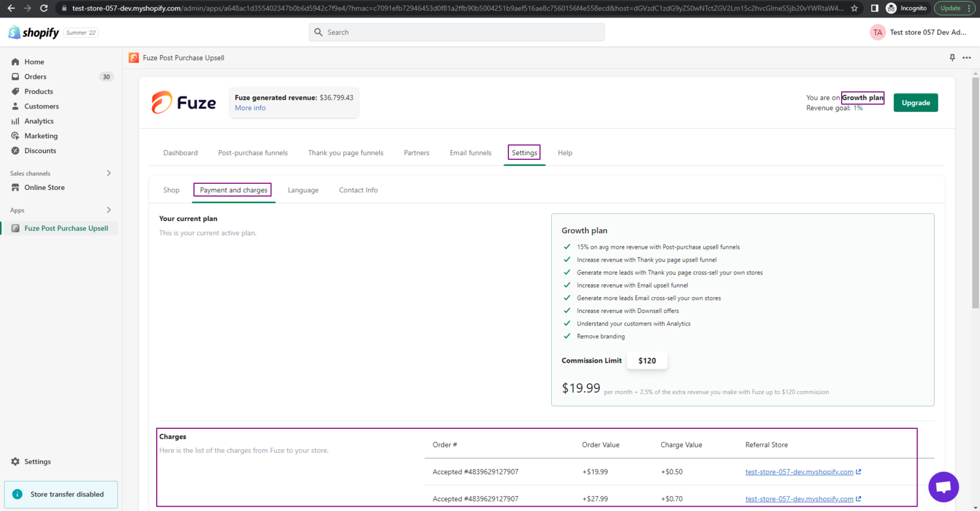Reload the page with the refresh icon

click(x=43, y=8)
